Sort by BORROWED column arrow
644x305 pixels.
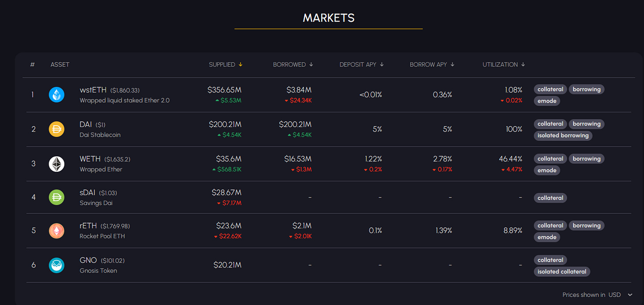(311, 65)
